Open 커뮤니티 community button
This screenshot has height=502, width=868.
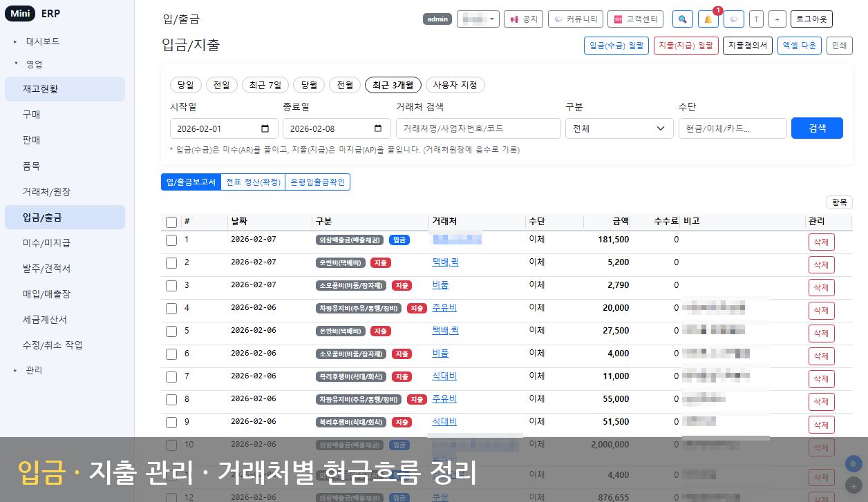[x=576, y=19]
